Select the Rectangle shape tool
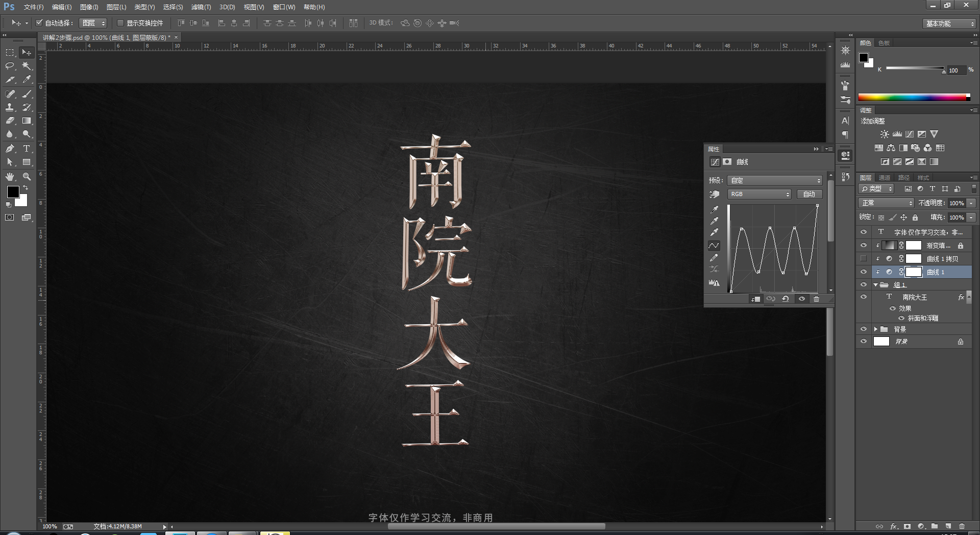Viewport: 980px width, 535px height. 27,162
